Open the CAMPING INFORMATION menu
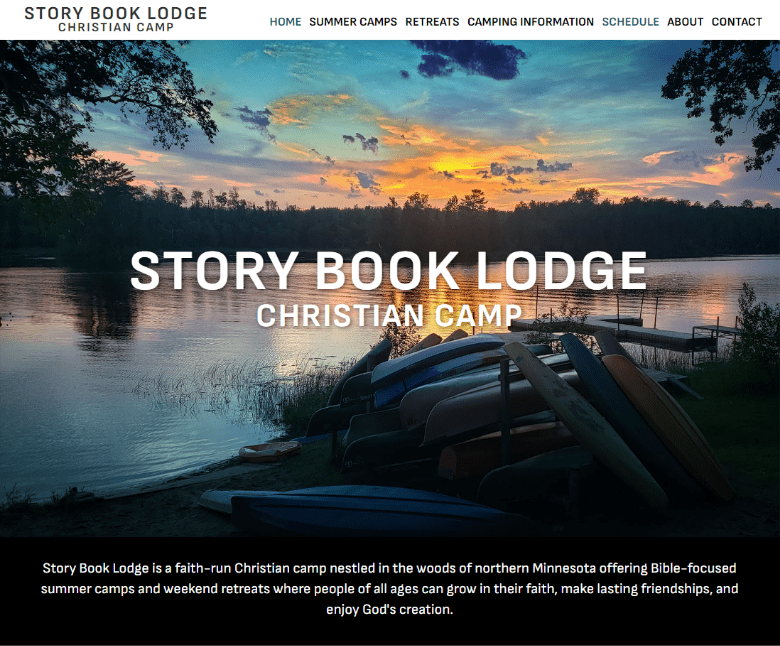The image size is (780, 646). 530,22
